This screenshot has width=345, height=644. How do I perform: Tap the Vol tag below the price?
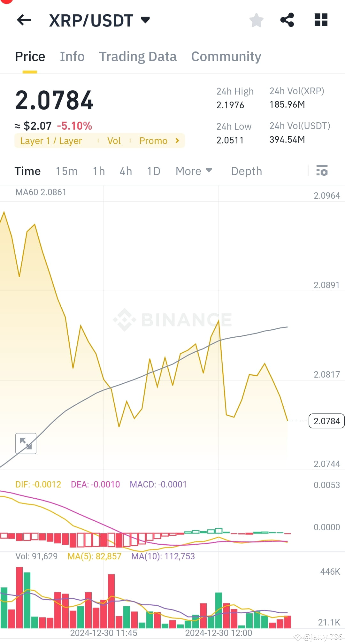tap(114, 141)
